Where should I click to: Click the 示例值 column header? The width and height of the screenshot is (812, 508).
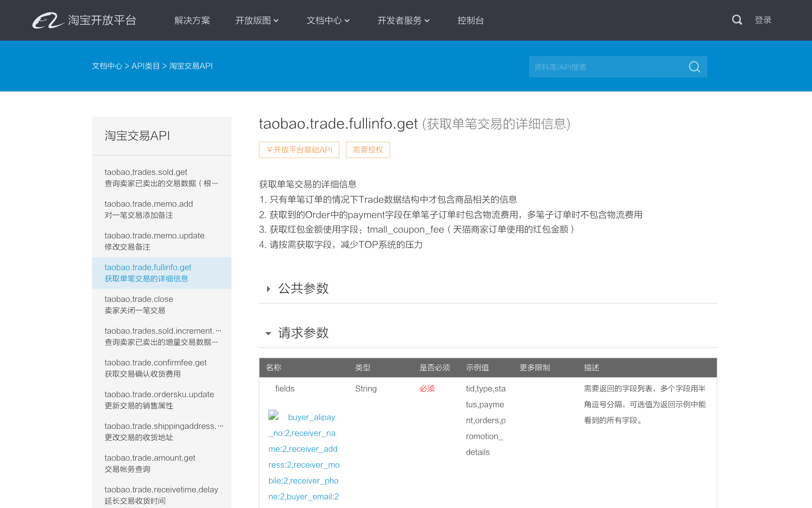coord(477,368)
